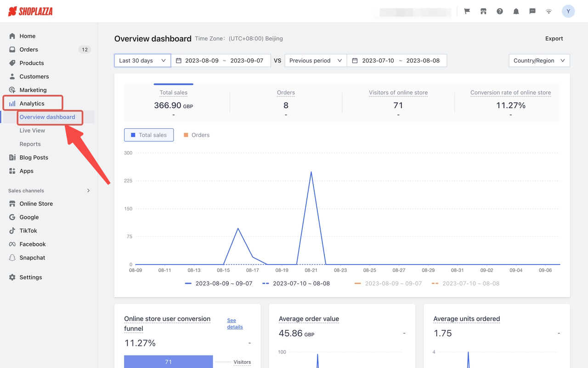Viewport: 588px width, 368px height.
Task: Open the Previous period dropdown
Action: point(316,61)
